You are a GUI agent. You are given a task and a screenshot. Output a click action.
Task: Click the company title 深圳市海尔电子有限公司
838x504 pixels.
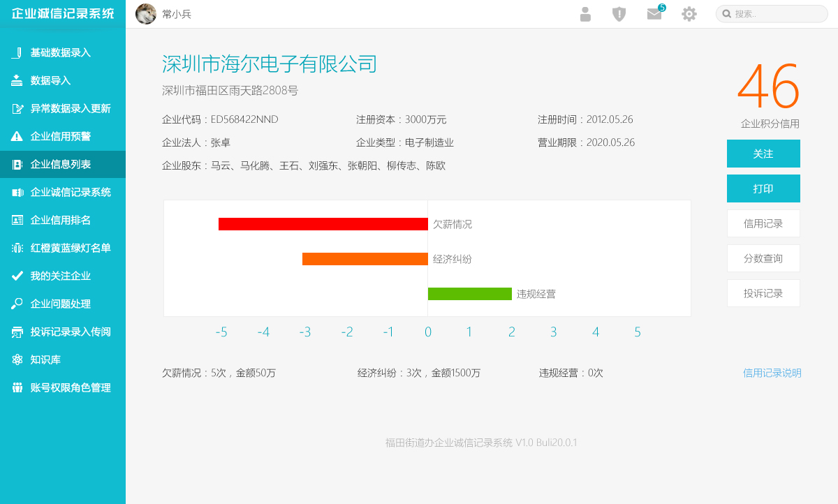click(270, 64)
